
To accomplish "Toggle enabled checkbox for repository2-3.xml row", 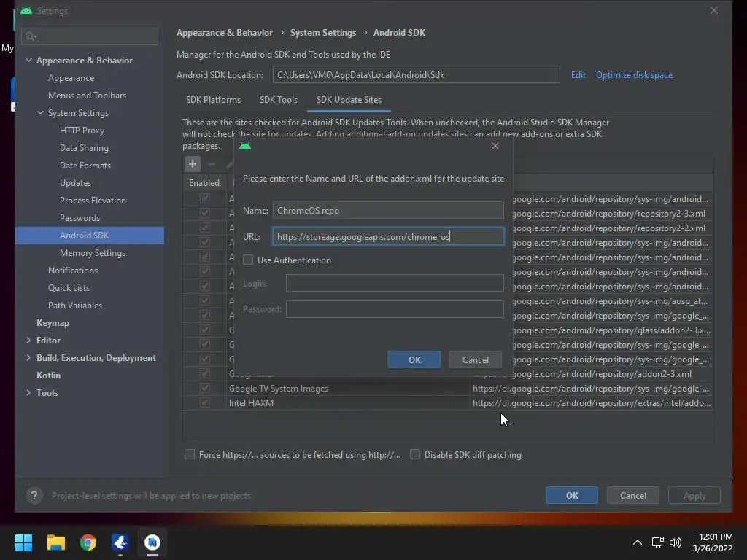I will pos(205,214).
